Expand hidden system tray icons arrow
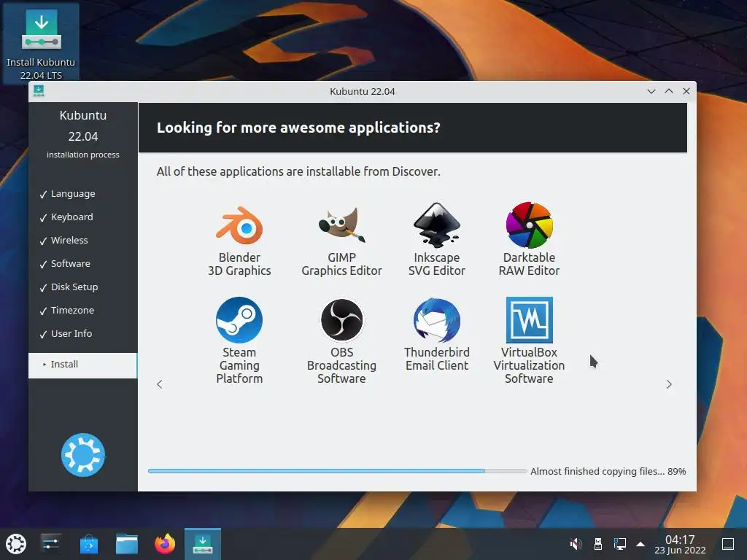This screenshot has height=560, width=747. [640, 544]
